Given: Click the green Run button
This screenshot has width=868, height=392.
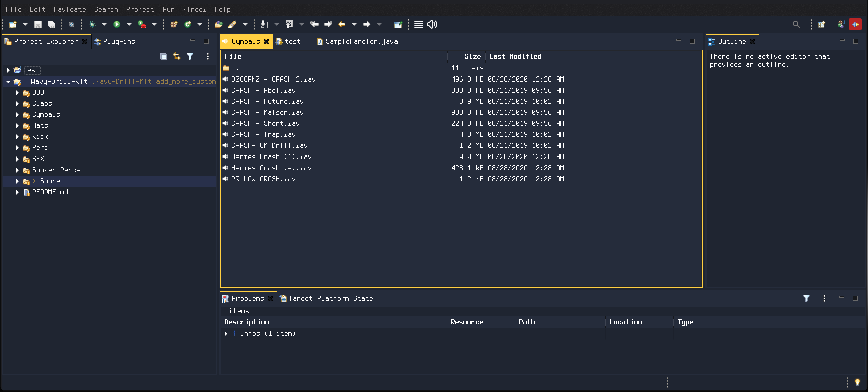Looking at the screenshot, I should pyautogui.click(x=117, y=24).
